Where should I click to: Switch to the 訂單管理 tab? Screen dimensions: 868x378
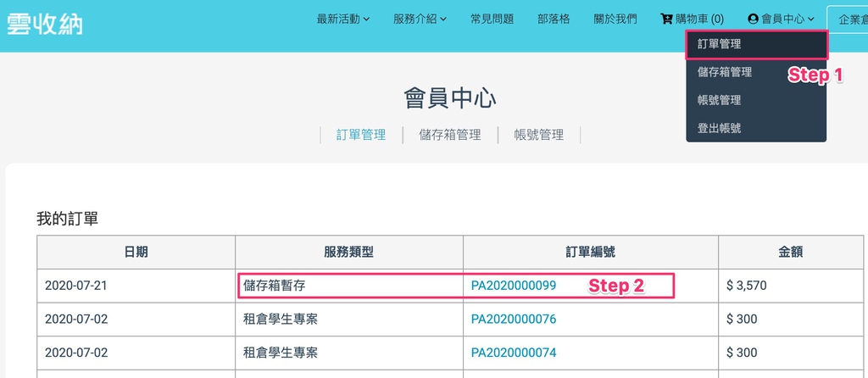pos(361,134)
